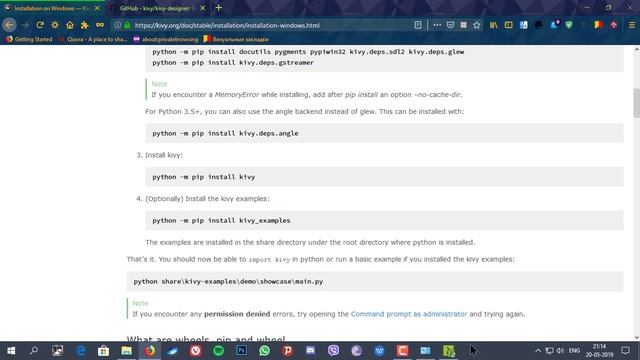
Task: Click the pip install kivy.deps.angle code block
Action: (x=384, y=133)
